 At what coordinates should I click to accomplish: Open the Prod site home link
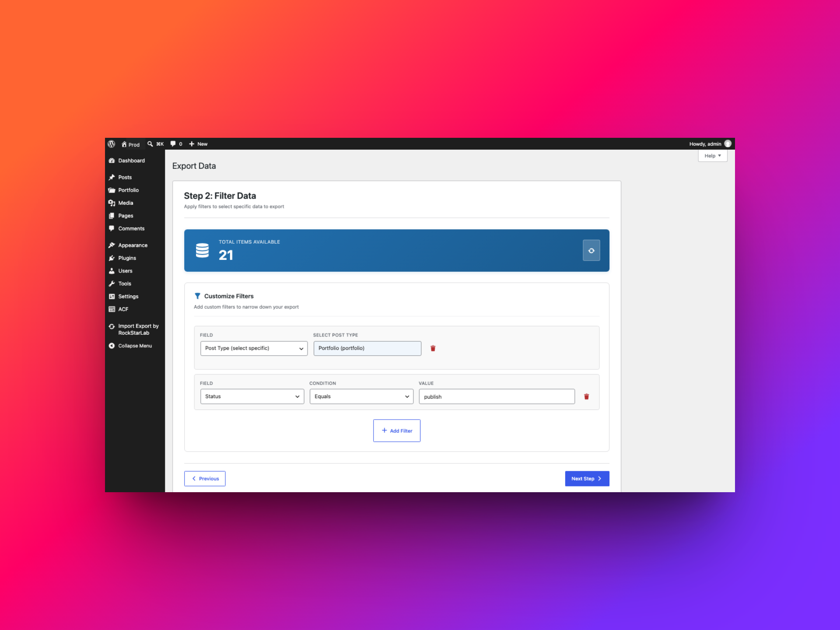130,144
